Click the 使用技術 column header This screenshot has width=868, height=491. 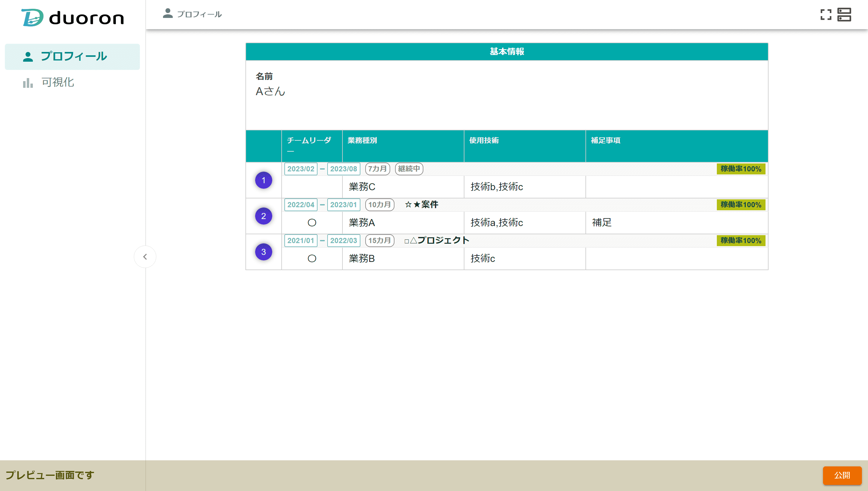[525, 146]
